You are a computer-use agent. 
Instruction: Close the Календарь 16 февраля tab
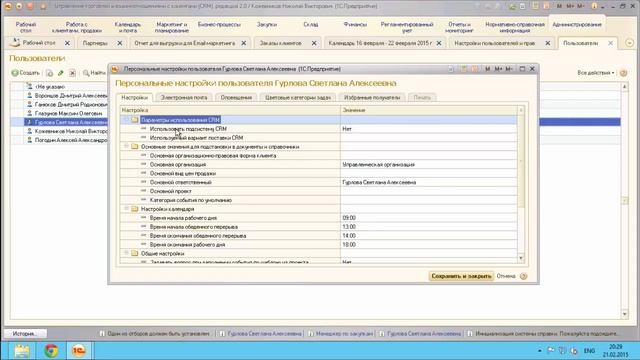(x=439, y=43)
